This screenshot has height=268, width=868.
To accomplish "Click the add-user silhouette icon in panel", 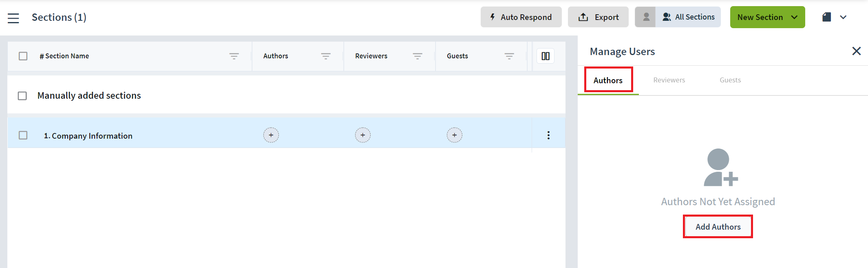I will pos(720,167).
